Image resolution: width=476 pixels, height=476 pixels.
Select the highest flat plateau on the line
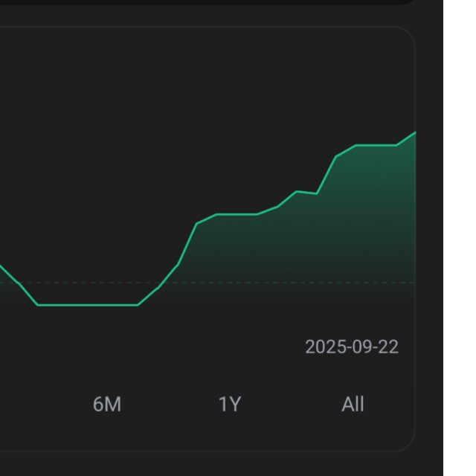376,145
